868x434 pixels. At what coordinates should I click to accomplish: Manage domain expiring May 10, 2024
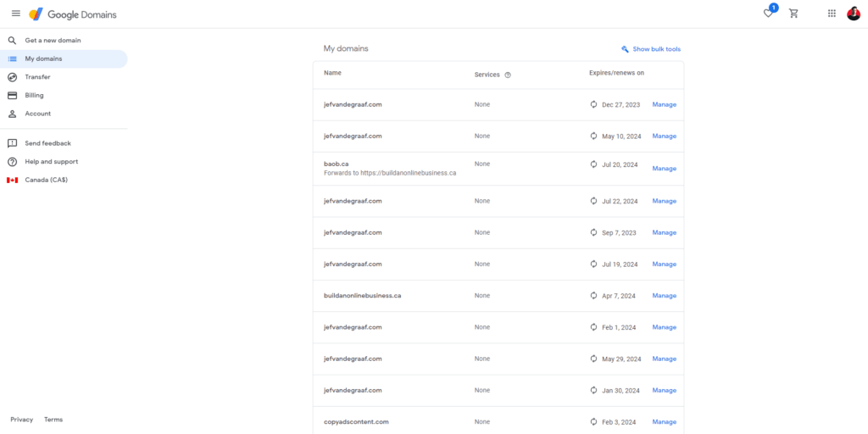click(665, 136)
